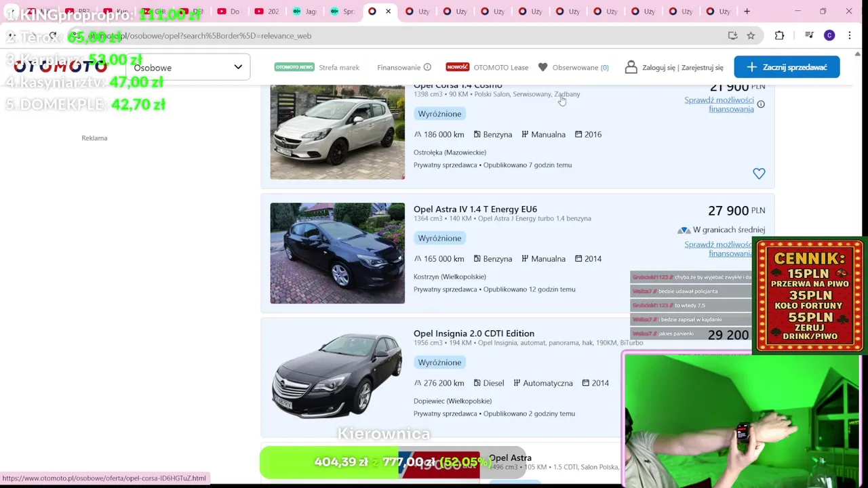
Task: Click the 186 000 km mileage
Action: click(443, 134)
